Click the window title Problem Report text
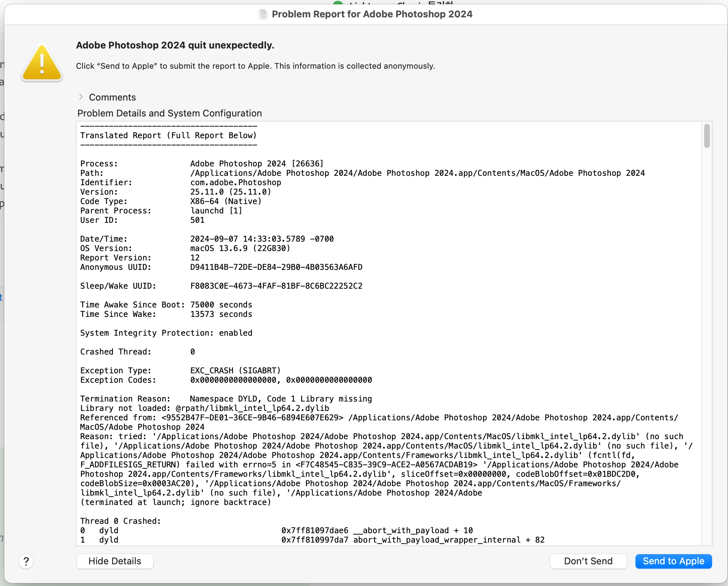Viewport: 728px width, 586px height. [372, 14]
